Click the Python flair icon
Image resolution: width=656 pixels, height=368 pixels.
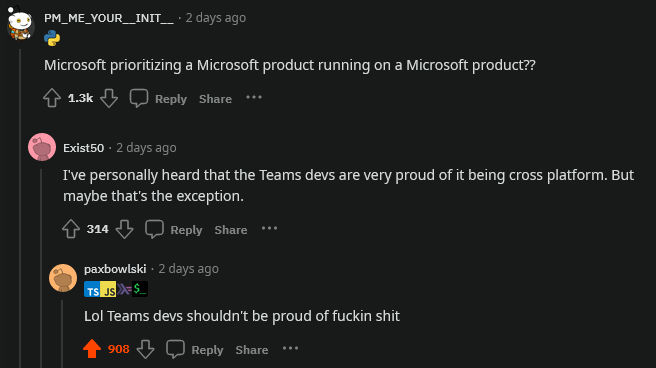click(52, 38)
